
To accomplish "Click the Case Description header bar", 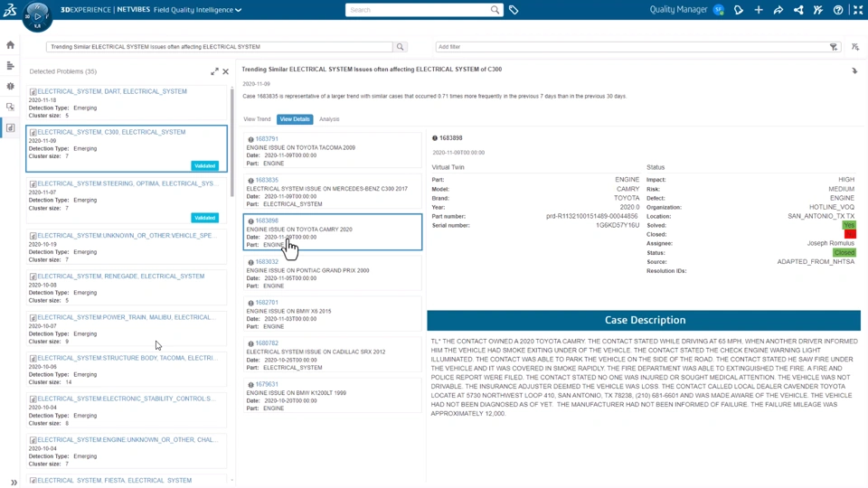I will coord(644,320).
